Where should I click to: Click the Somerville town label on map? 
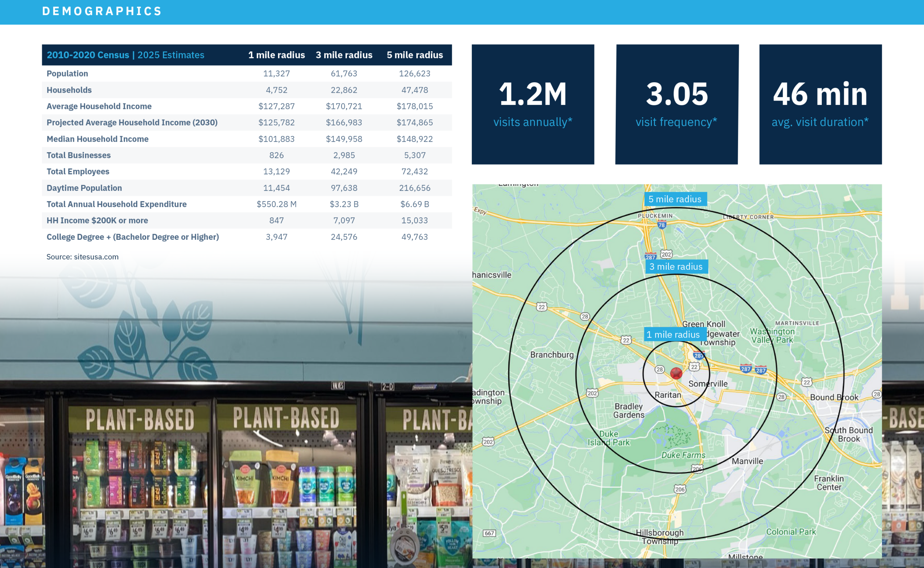[x=708, y=384]
